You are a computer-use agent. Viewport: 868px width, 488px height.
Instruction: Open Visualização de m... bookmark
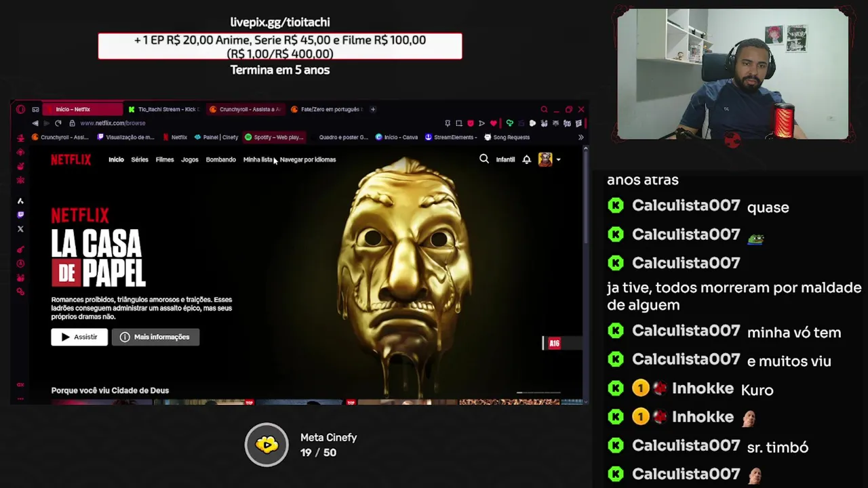click(126, 138)
